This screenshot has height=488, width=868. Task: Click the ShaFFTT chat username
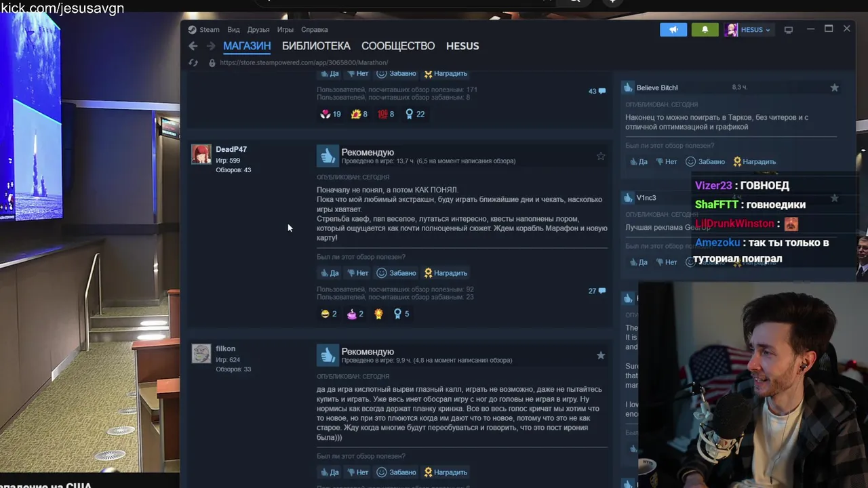(716, 205)
